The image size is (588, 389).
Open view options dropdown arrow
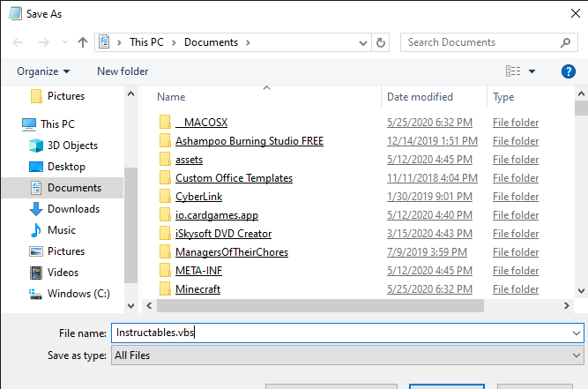(532, 71)
